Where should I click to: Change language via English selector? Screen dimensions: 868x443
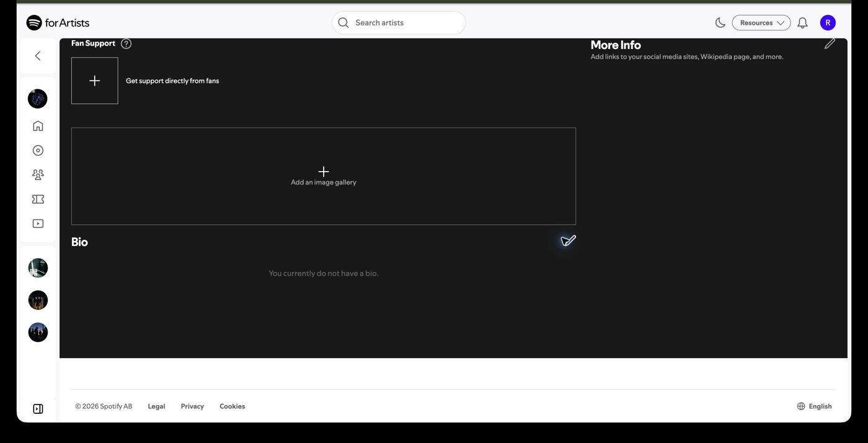coord(814,406)
